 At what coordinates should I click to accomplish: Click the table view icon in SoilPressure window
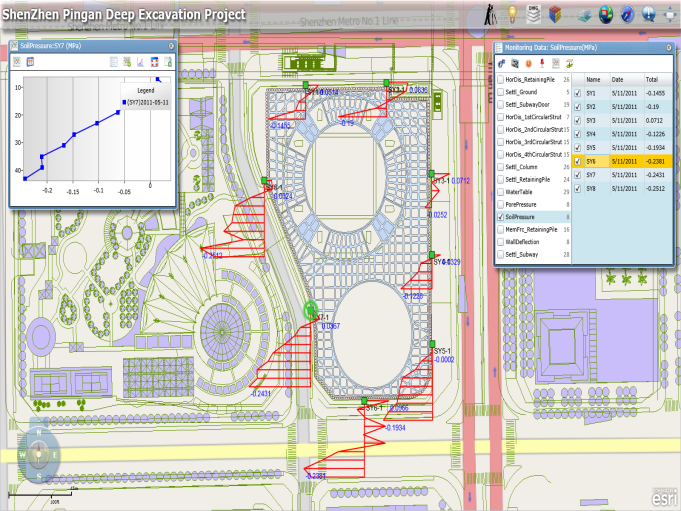30,62
